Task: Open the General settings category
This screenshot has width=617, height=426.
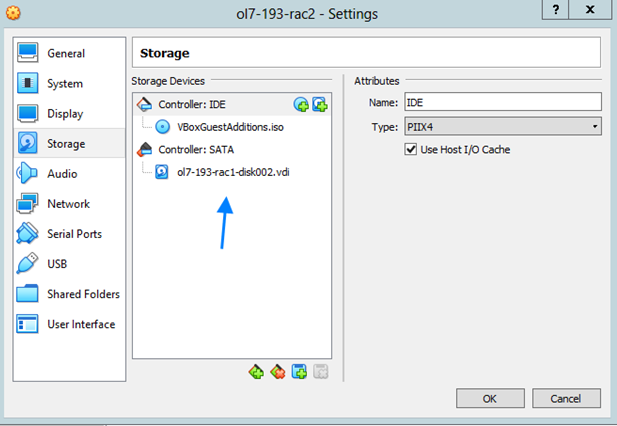Action: (x=69, y=53)
